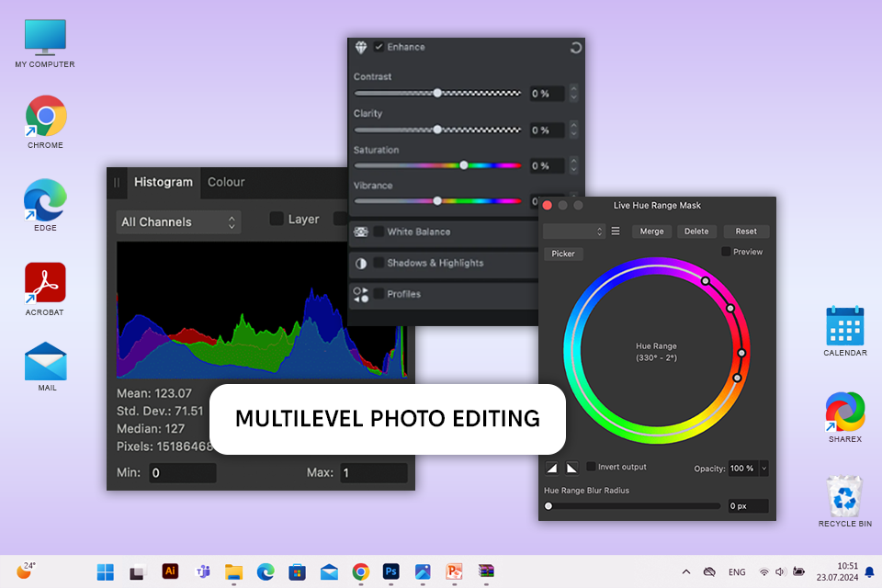Tick the Layer checkbox in Histogram
The image size is (882, 588).
277,219
